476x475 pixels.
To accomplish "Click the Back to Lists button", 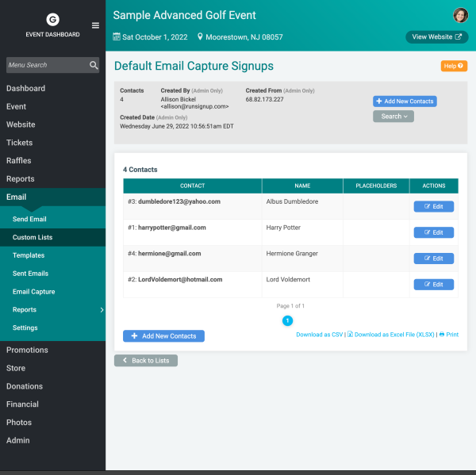I will 146,361.
